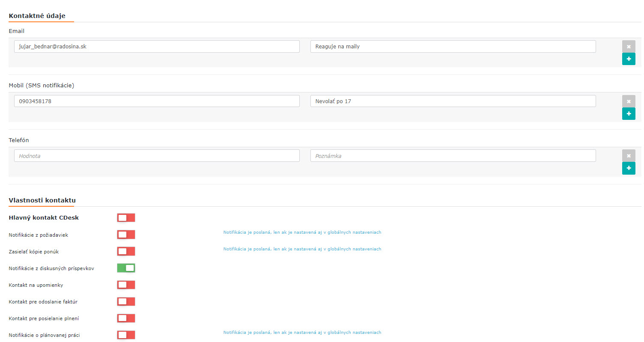This screenshot has width=644, height=342.
Task: Add another Mobil row with plus icon
Action: 628,113
